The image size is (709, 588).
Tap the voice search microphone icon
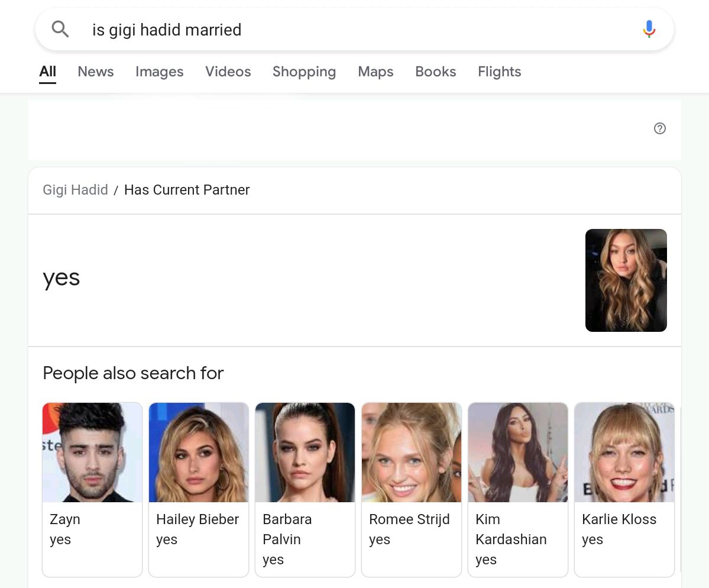coord(649,30)
